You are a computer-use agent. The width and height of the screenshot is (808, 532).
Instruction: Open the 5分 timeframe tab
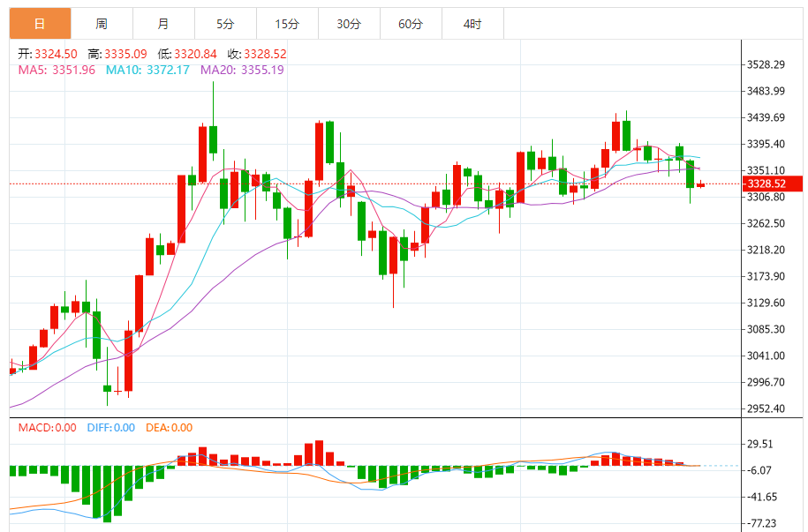pos(226,24)
